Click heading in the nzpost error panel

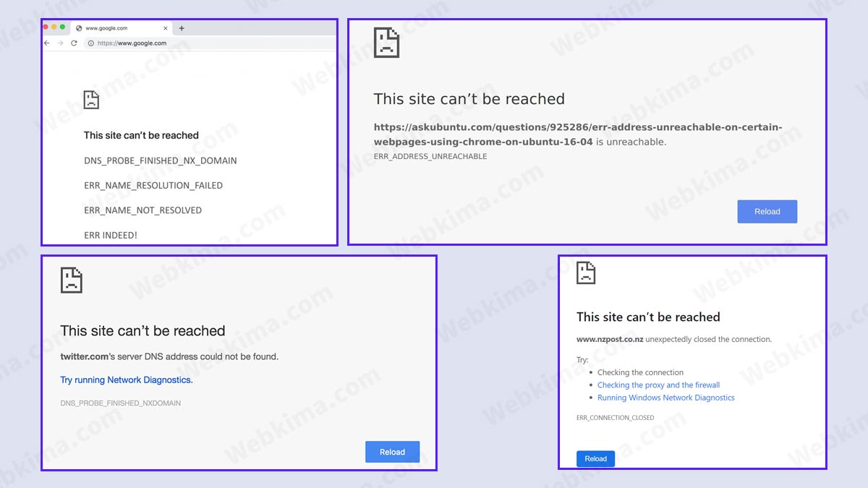click(x=648, y=317)
